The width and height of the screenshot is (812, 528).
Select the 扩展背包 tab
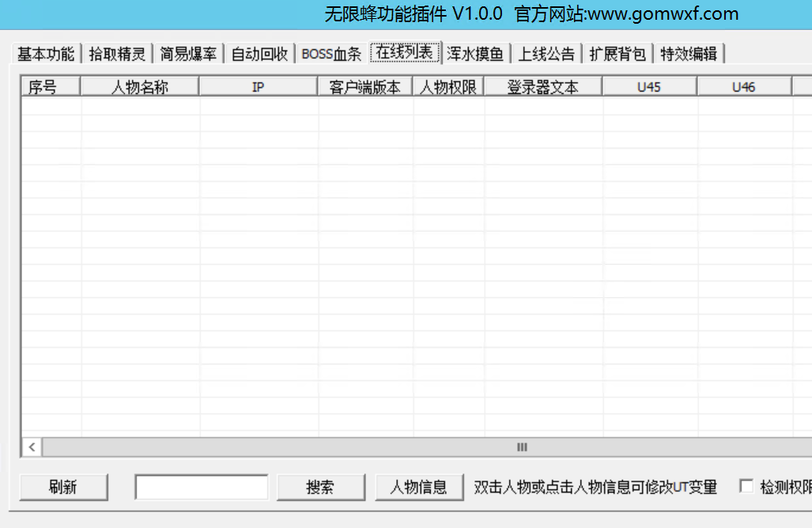tap(617, 54)
